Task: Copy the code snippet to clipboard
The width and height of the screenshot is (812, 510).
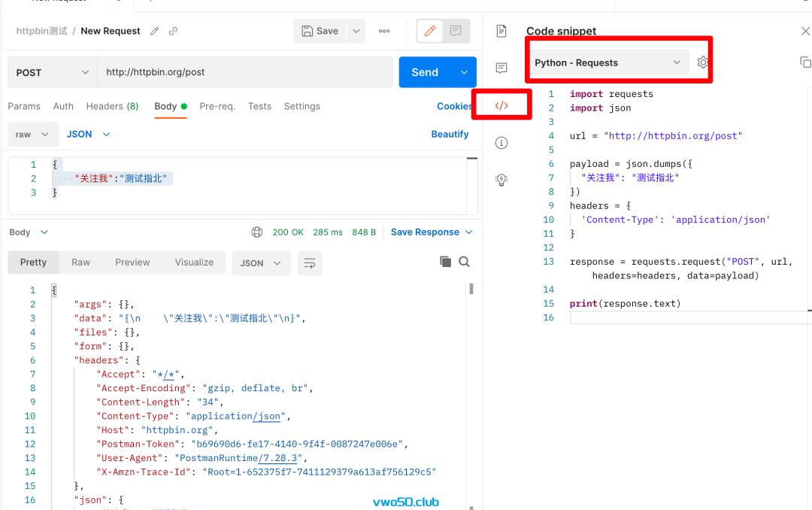Action: [x=805, y=62]
